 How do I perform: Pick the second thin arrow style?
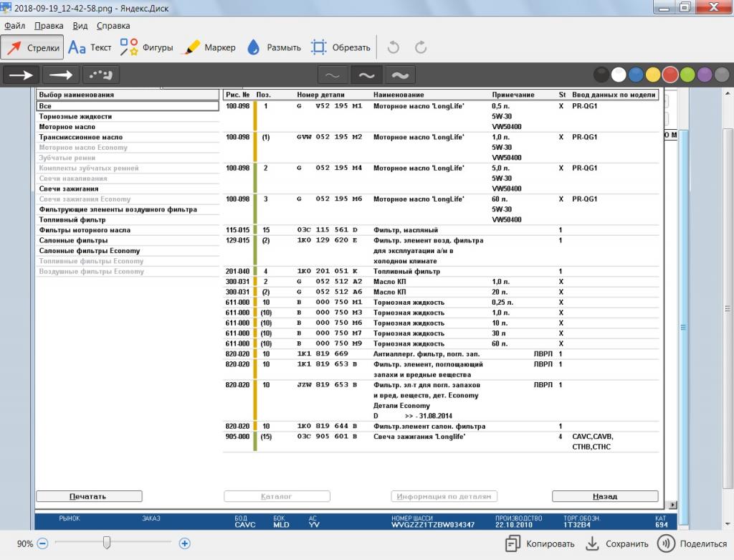61,75
